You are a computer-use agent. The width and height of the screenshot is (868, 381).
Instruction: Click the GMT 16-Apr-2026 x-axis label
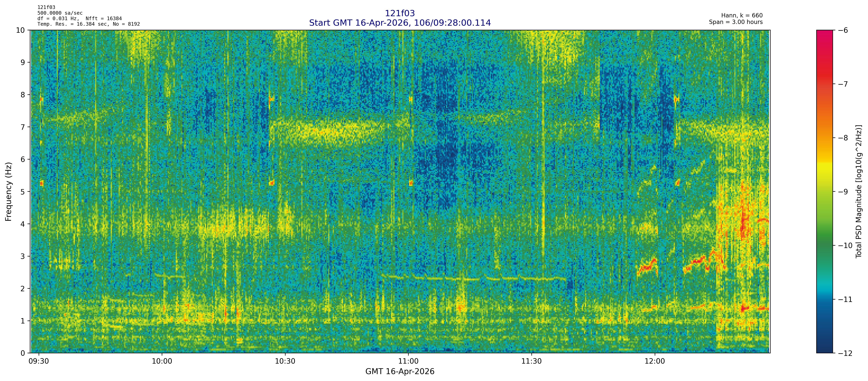click(400, 372)
